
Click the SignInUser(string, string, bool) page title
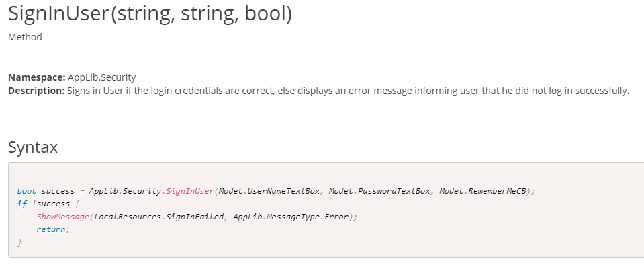[x=150, y=13]
